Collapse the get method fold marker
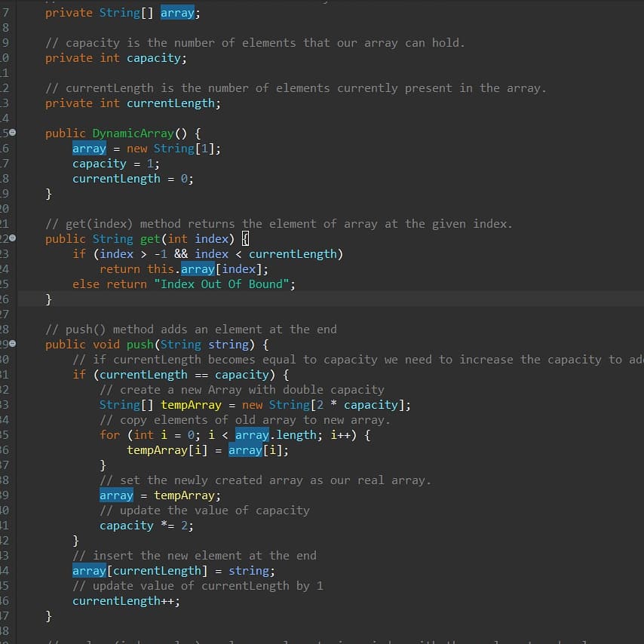 pyautogui.click(x=13, y=238)
